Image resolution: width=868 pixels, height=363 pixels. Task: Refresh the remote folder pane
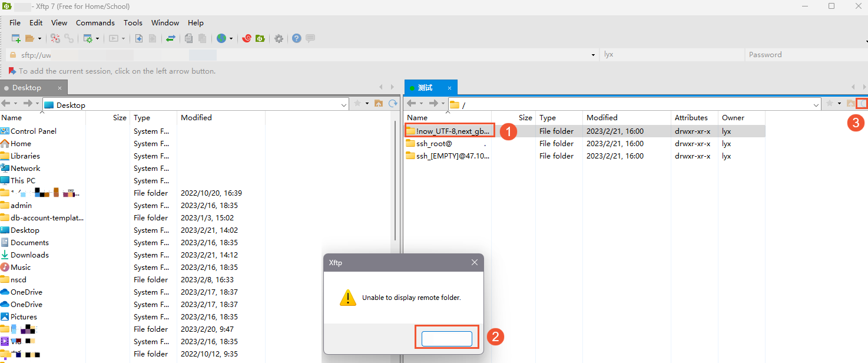862,104
